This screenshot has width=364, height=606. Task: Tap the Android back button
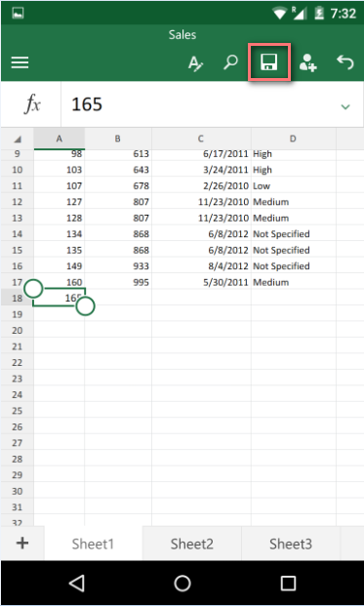pyautogui.click(x=77, y=583)
